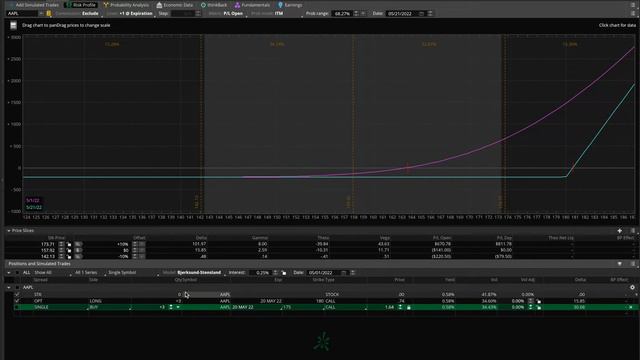Image resolution: width=640 pixels, height=360 pixels.
Task: Adjust the -10% offset stepper
Action: (135, 257)
